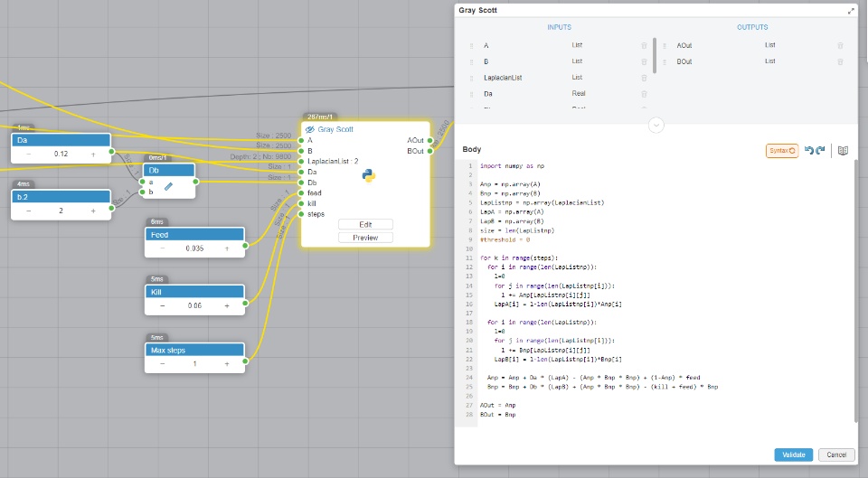Viewport: 868px width, 478px height.
Task: Click the Validate button
Action: 793,455
